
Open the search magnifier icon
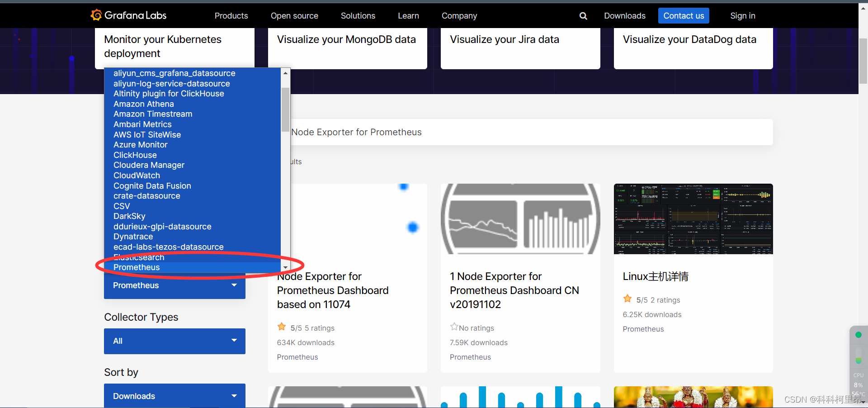583,16
